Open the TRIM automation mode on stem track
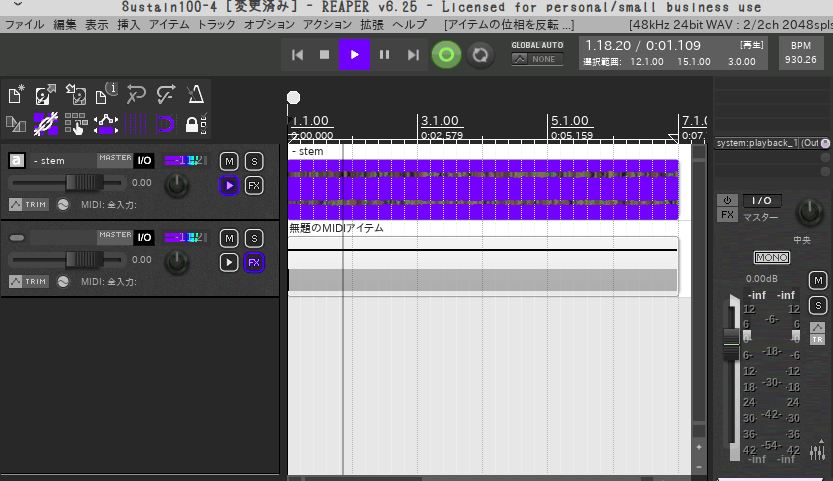Screen dimensions: 833x481 click(29, 205)
